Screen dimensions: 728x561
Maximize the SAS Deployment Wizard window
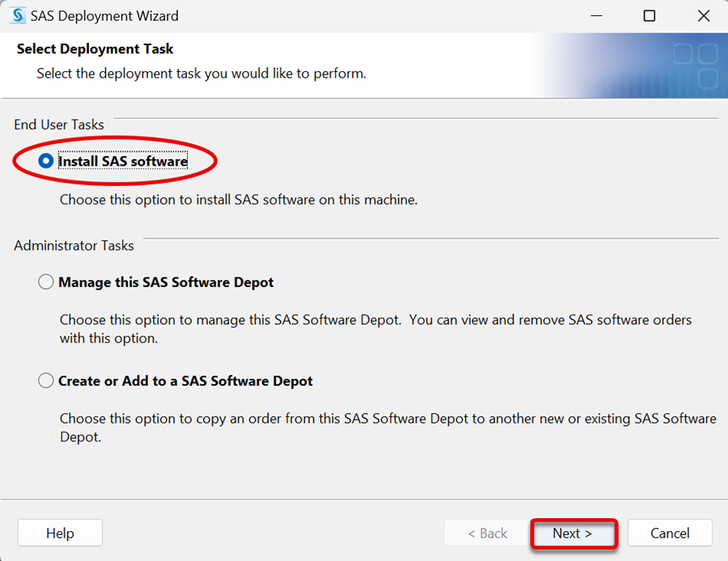click(x=649, y=16)
